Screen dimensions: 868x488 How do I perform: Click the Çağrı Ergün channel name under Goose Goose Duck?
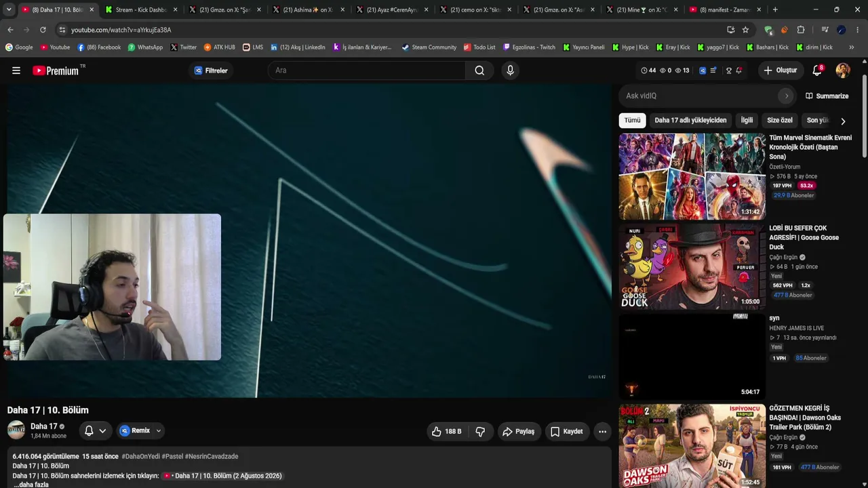[x=783, y=258]
